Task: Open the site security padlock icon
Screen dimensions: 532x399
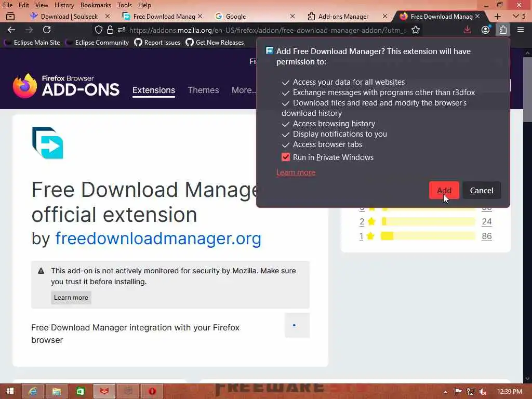Action: pos(110,30)
